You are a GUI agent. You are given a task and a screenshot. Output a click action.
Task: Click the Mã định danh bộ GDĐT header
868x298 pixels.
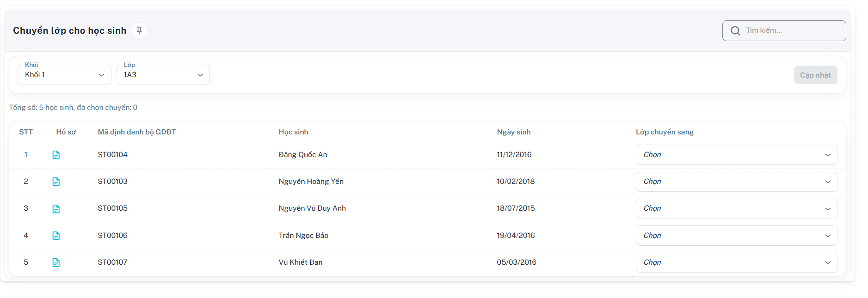pos(137,132)
